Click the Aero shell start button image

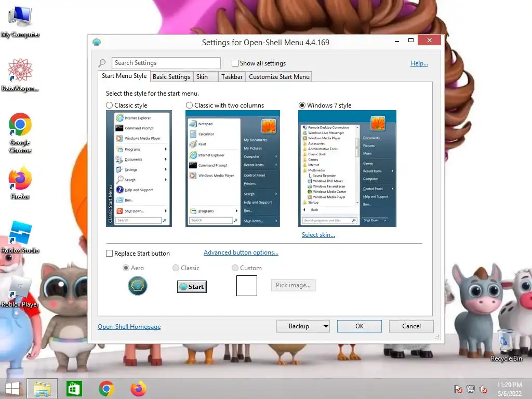[137, 286]
